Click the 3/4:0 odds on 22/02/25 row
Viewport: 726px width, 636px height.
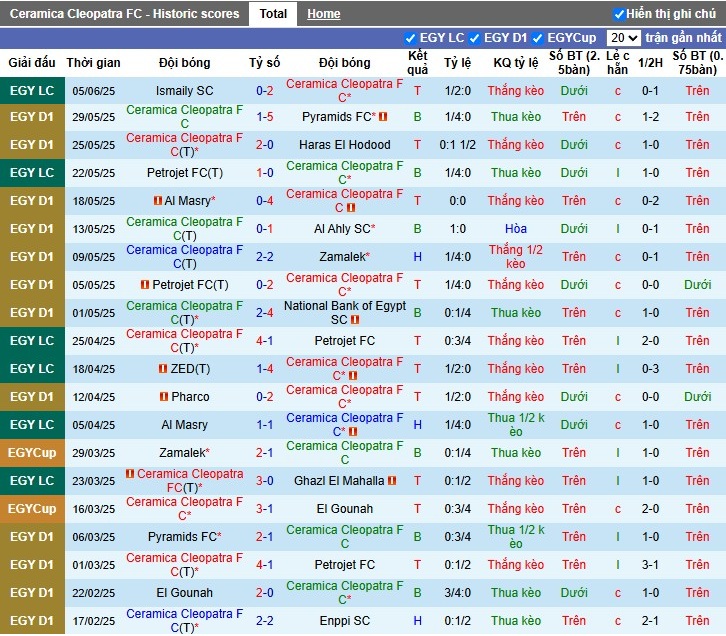457,592
